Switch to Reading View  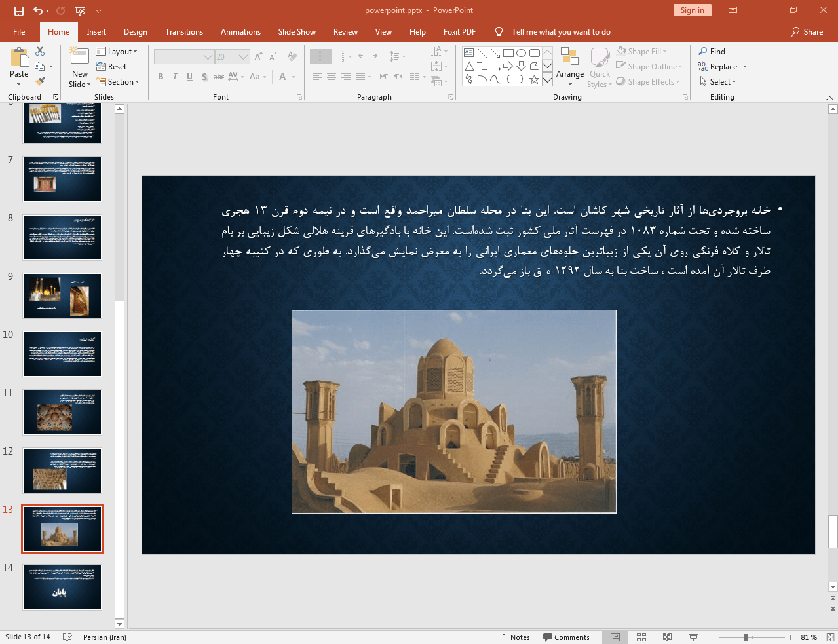coord(668,637)
